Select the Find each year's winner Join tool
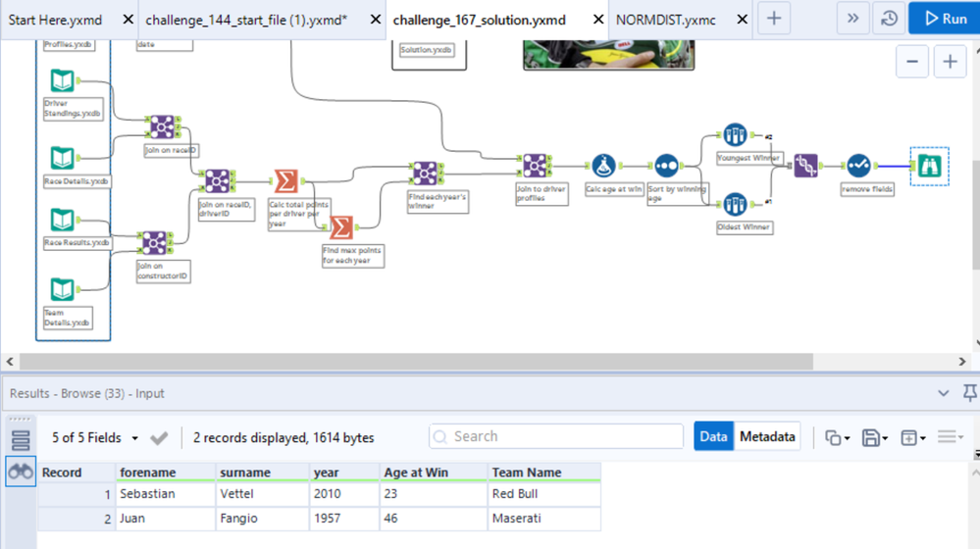 [425, 174]
